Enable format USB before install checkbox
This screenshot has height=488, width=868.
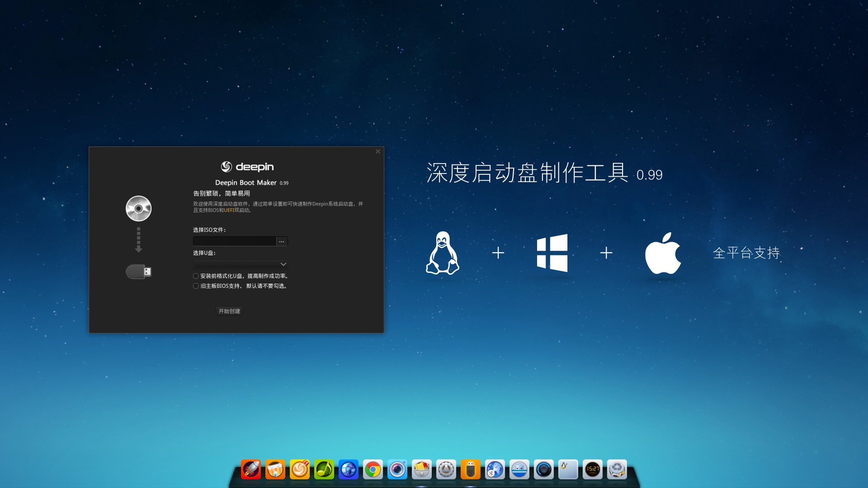pyautogui.click(x=196, y=276)
